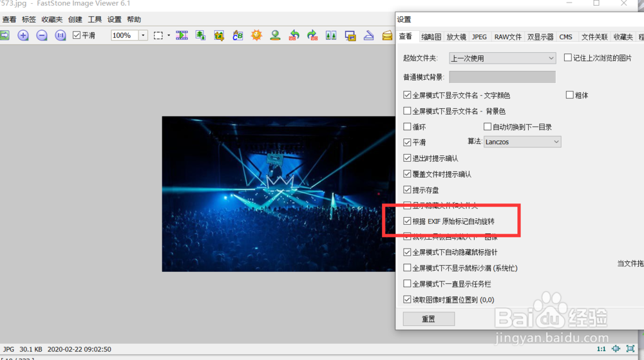The height and width of the screenshot is (360, 644).
Task: Switch to the 查看 settings tab
Action: [x=406, y=37]
